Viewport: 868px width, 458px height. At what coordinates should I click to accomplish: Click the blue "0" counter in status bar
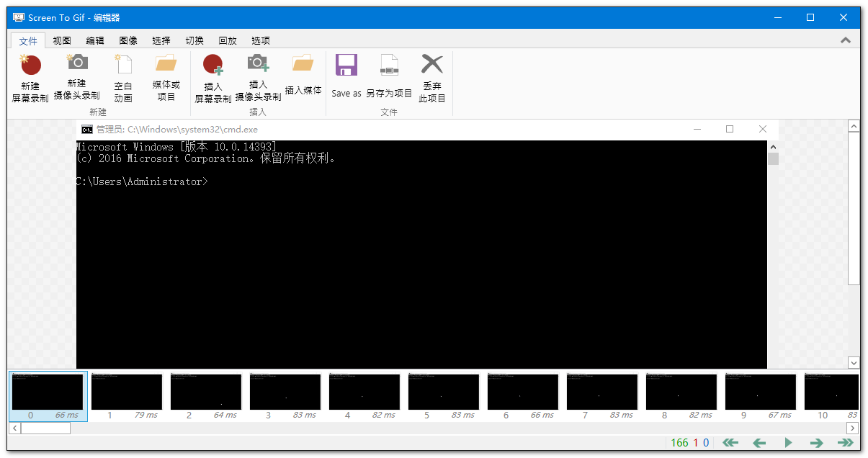(x=706, y=443)
